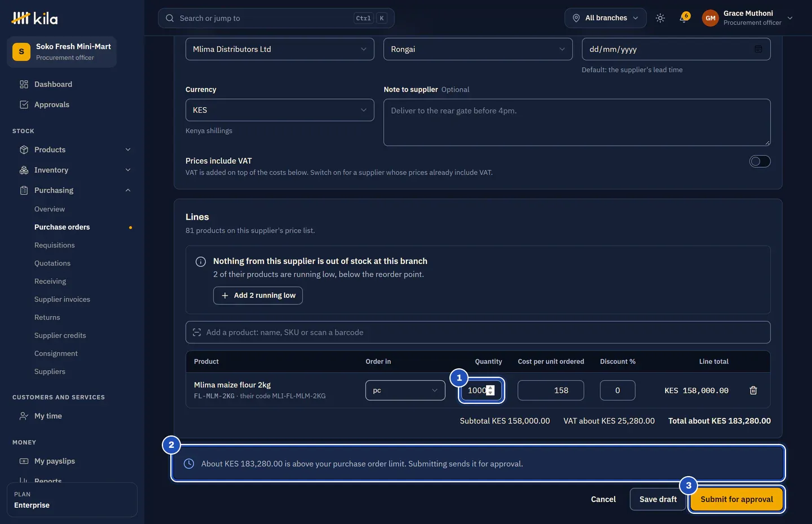Open the notifications bell
Screen dimensions: 812x524
685,17
